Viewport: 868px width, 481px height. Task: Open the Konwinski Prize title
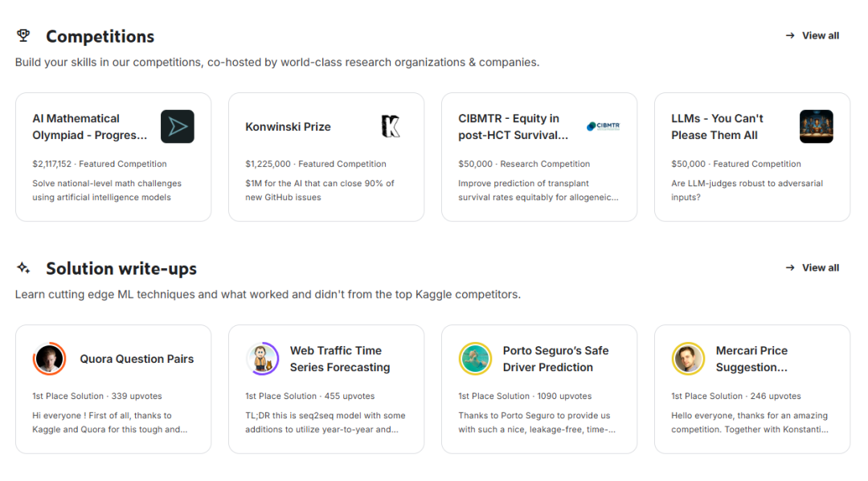tap(288, 127)
